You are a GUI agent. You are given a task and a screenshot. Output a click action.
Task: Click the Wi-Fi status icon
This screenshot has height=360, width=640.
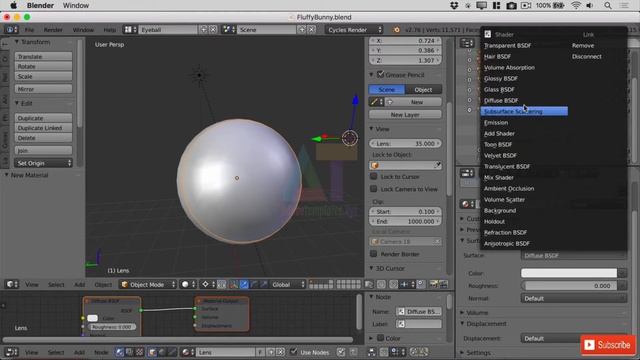click(576, 5)
